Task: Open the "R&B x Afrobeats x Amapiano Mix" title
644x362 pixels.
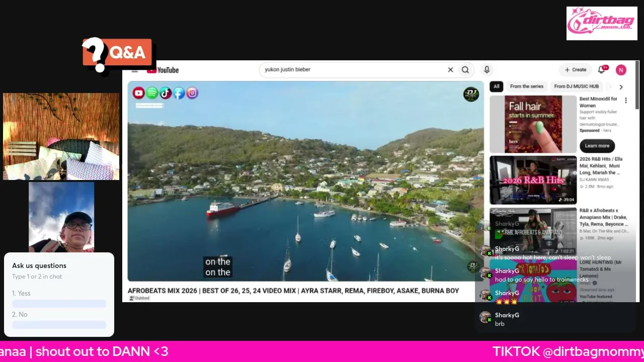Action: [604, 217]
